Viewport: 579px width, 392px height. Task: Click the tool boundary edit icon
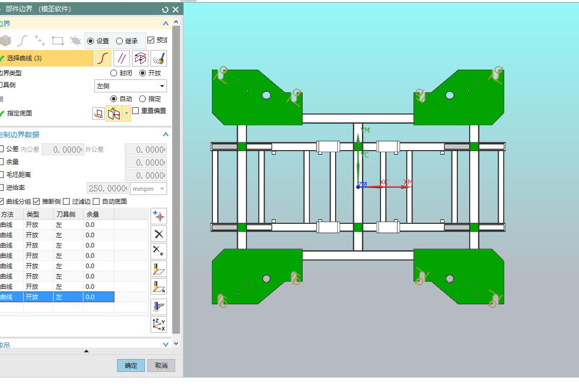point(159,269)
